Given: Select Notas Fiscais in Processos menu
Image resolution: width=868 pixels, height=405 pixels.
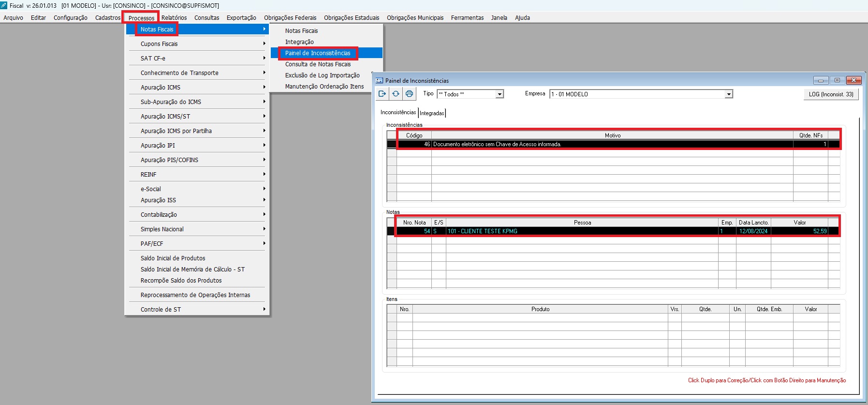Looking at the screenshot, I should (197, 29).
